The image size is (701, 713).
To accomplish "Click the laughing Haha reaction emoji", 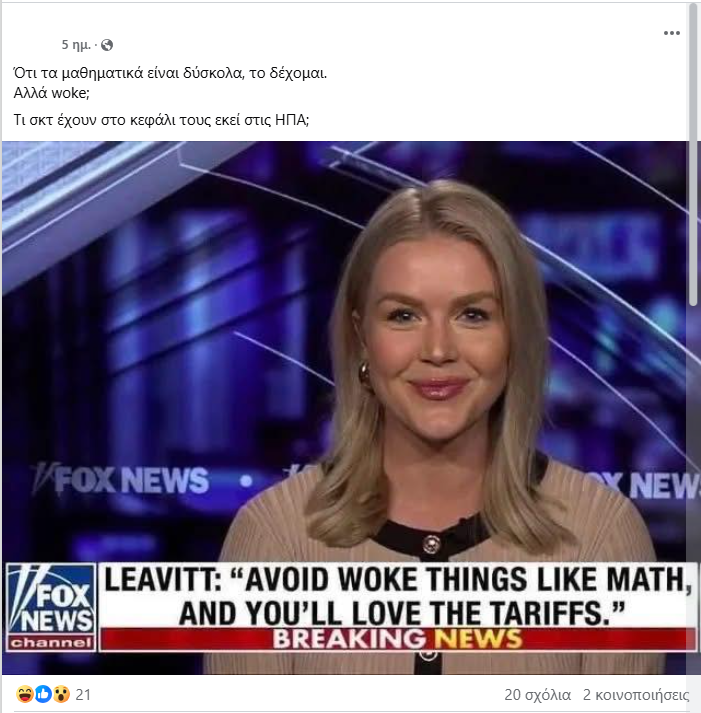I will click(x=24, y=694).
